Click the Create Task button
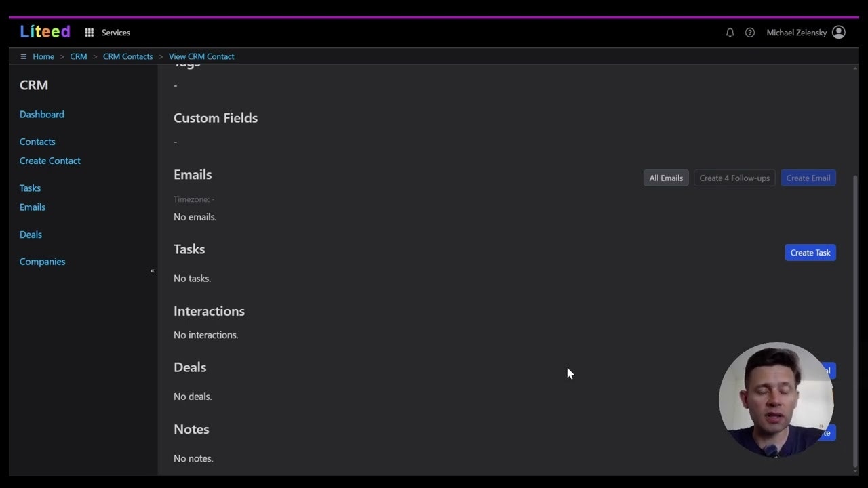This screenshot has width=868, height=488. click(810, 252)
